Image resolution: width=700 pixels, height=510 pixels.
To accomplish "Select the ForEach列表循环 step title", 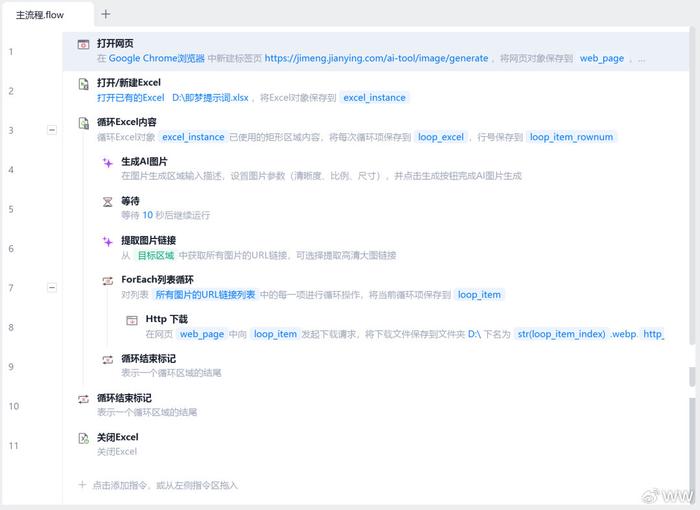I will (x=157, y=280).
